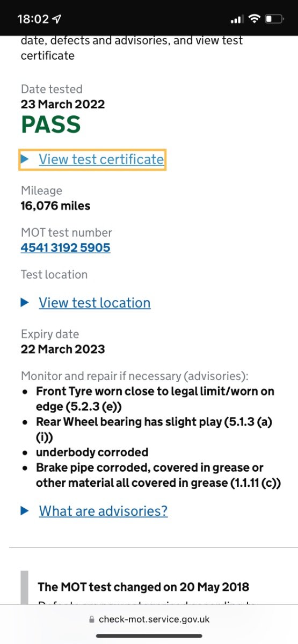Click the triangle beside What are advisories?
Image resolution: width=298 pixels, height=644 pixels.
click(x=25, y=511)
